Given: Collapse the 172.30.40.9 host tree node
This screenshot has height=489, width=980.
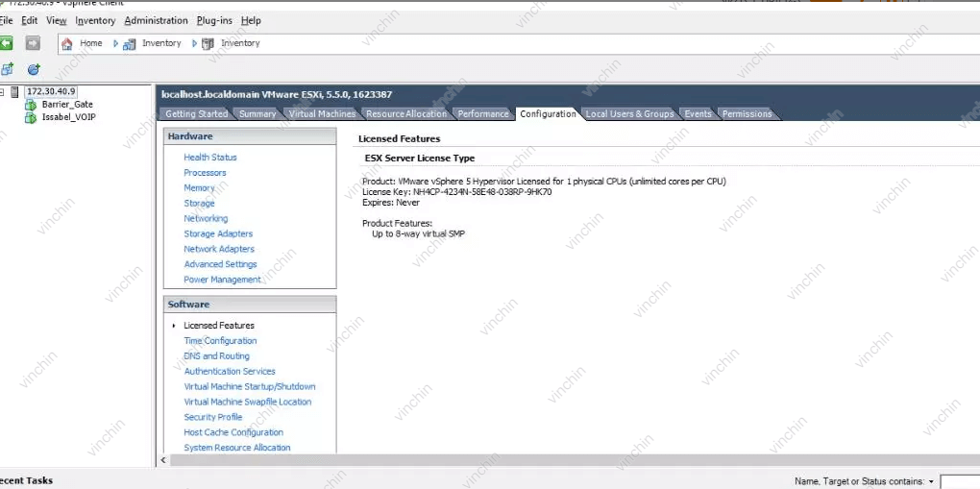Looking at the screenshot, I should pyautogui.click(x=3, y=92).
